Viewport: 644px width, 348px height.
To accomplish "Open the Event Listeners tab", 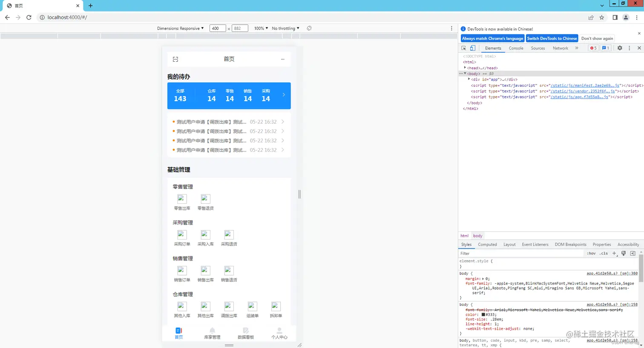I will point(535,245).
